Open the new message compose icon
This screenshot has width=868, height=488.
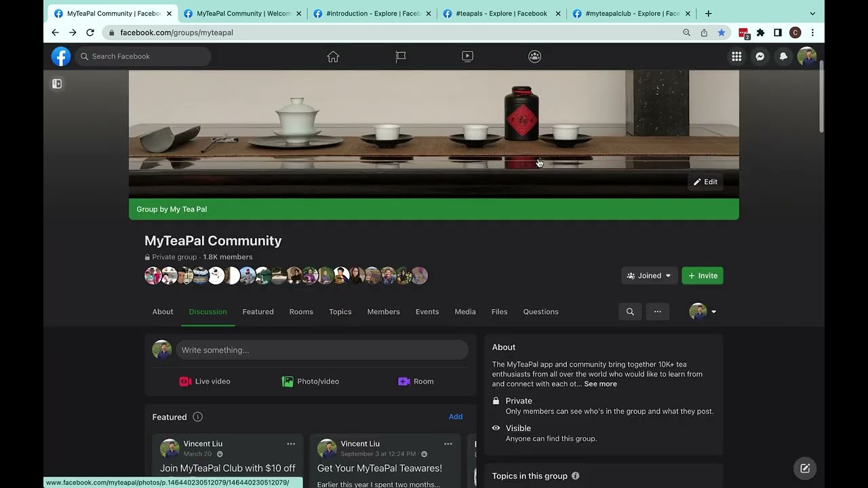pyautogui.click(x=805, y=468)
